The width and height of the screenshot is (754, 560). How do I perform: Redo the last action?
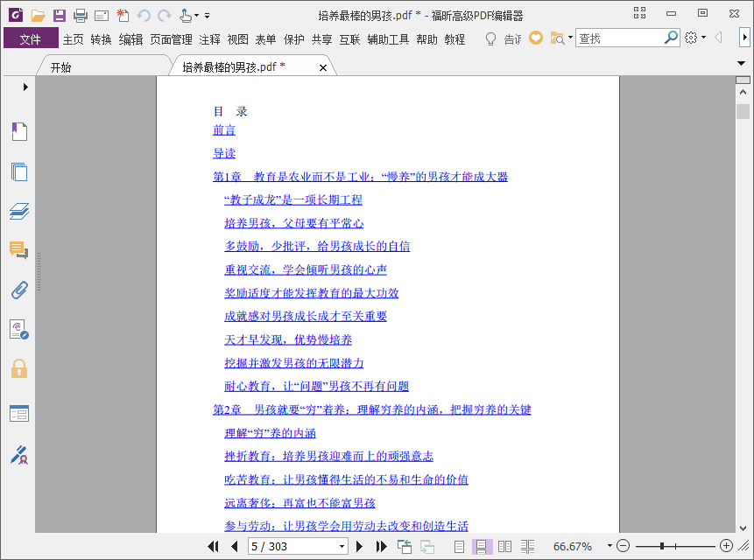coord(165,16)
